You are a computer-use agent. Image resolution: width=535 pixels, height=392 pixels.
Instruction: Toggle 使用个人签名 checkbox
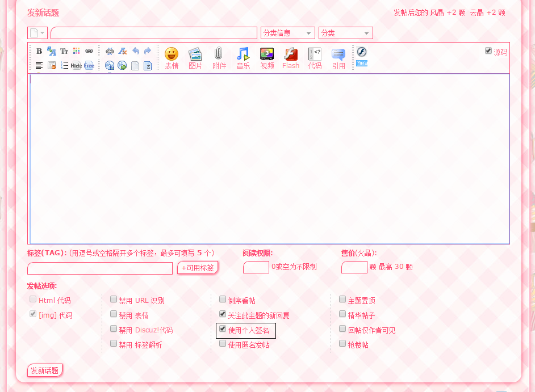tap(223, 328)
